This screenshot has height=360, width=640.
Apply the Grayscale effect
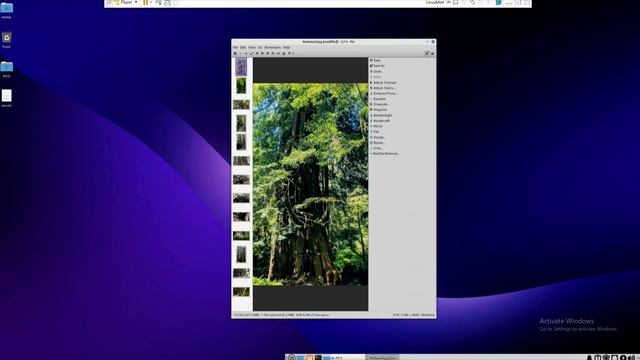(x=379, y=104)
